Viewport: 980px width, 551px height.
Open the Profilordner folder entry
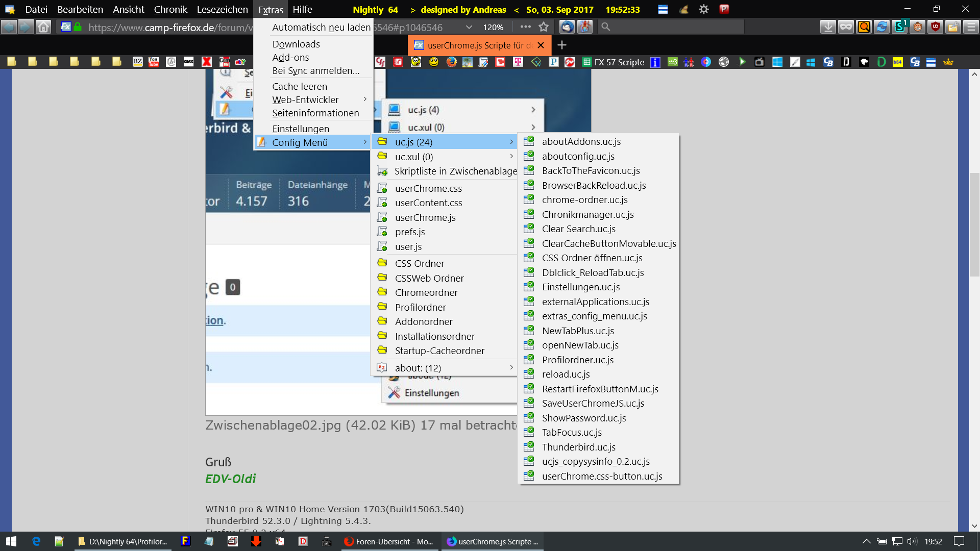click(420, 307)
